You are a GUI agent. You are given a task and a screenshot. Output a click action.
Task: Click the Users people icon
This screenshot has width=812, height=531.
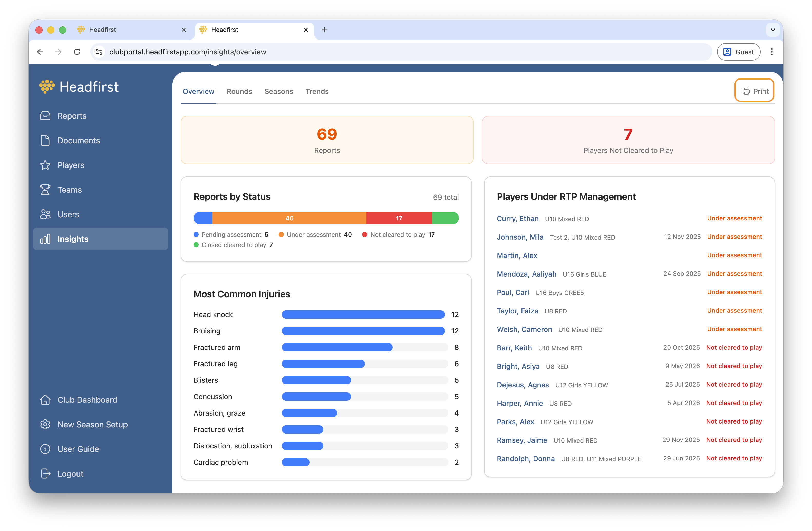point(45,214)
